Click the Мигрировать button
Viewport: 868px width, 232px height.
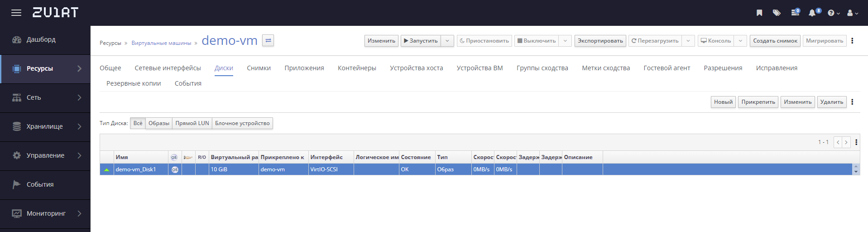click(825, 41)
